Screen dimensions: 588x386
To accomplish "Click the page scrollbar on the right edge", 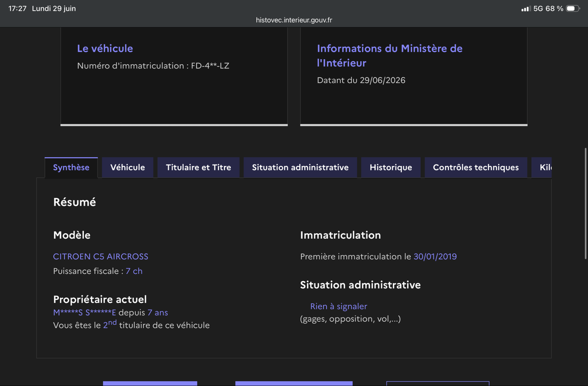I will (x=586, y=203).
